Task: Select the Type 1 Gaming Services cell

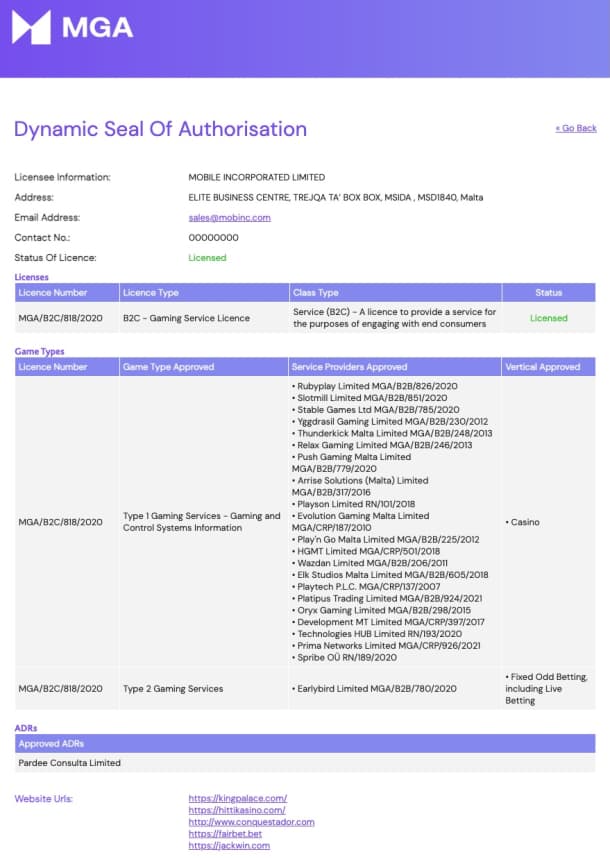Action: (202, 522)
